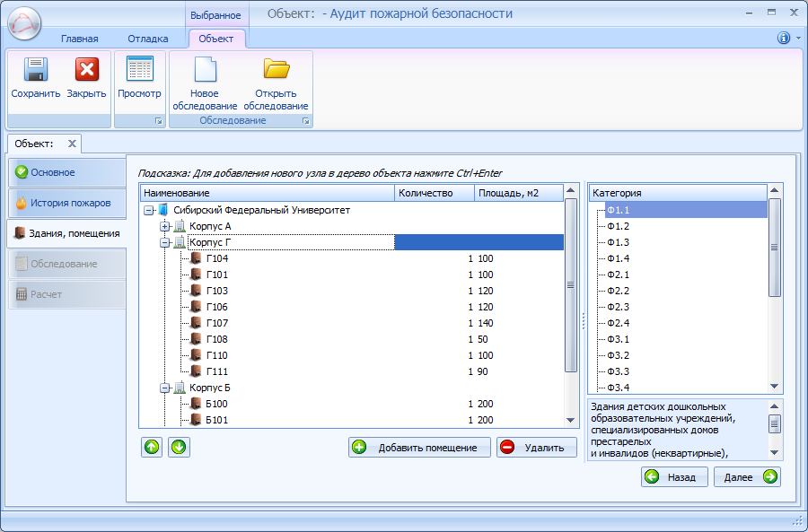This screenshot has height=532, width=808.
Task: Open the Здания, помещения side section
Action: 67,233
